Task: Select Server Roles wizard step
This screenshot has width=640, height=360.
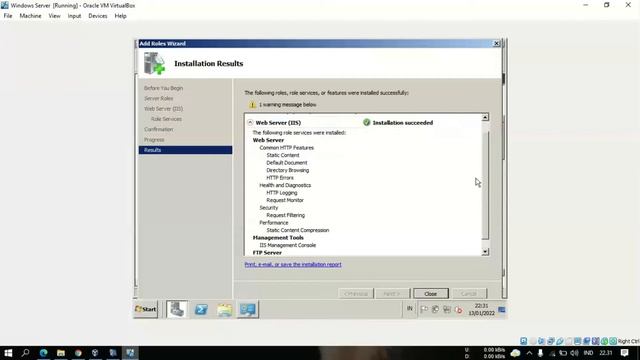Action: pos(158,98)
